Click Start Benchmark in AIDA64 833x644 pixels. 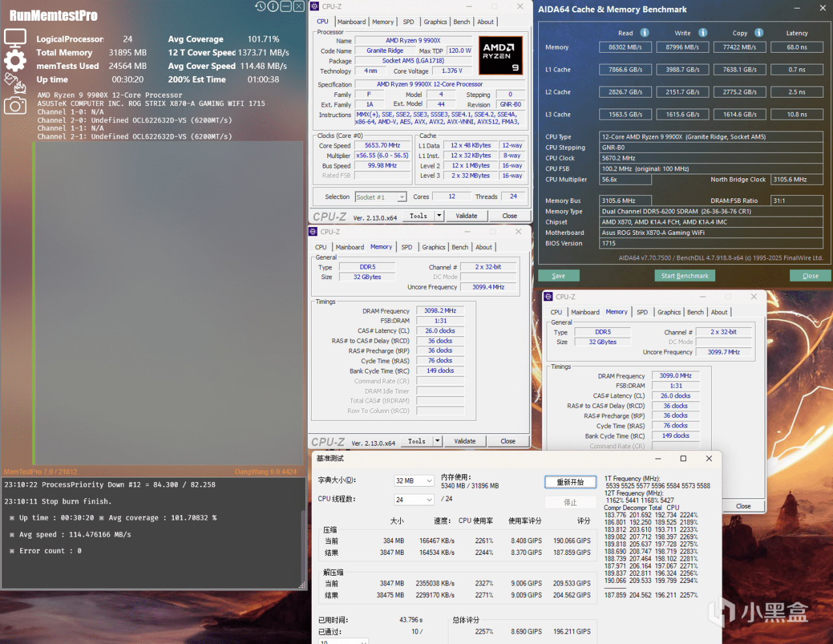tap(685, 276)
